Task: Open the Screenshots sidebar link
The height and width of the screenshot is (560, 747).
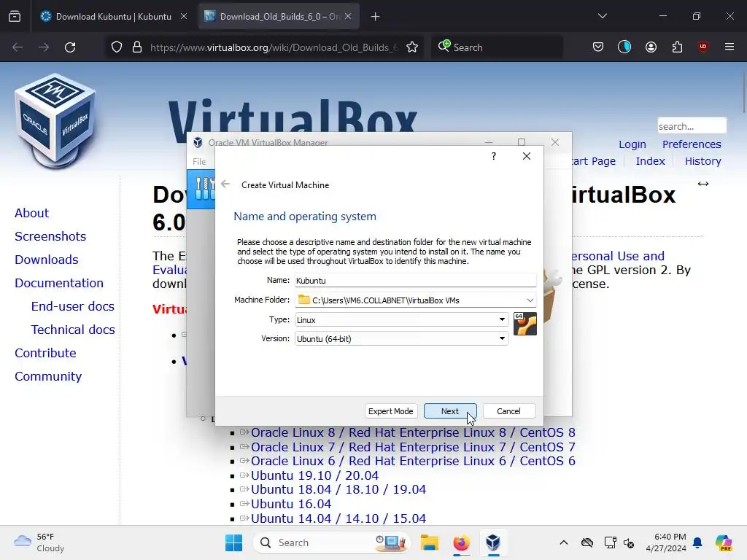Action: [50, 236]
